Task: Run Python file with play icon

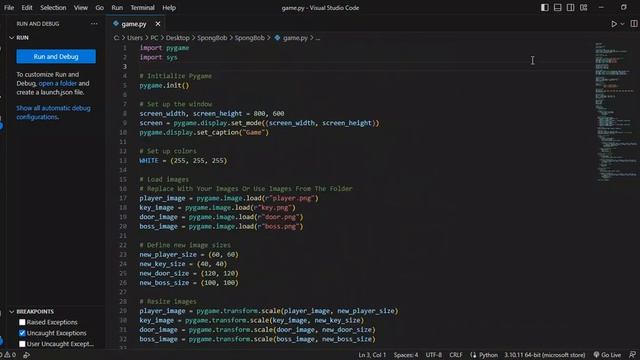Action: [614, 24]
